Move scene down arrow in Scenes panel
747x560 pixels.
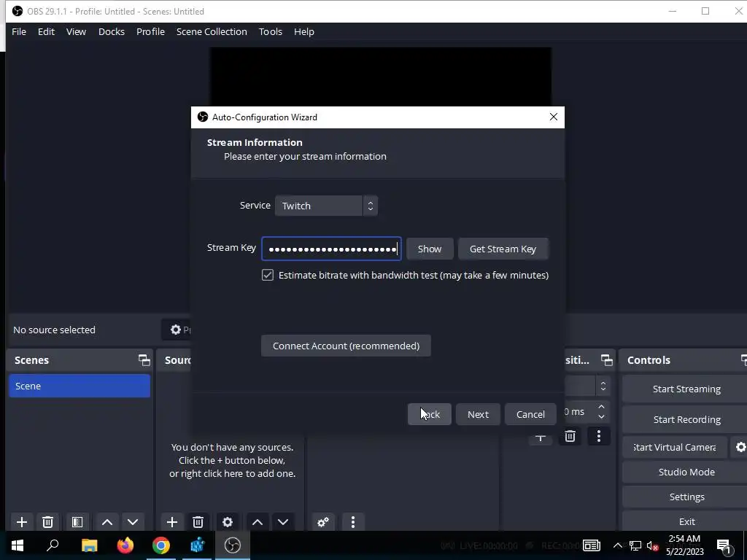(133, 522)
